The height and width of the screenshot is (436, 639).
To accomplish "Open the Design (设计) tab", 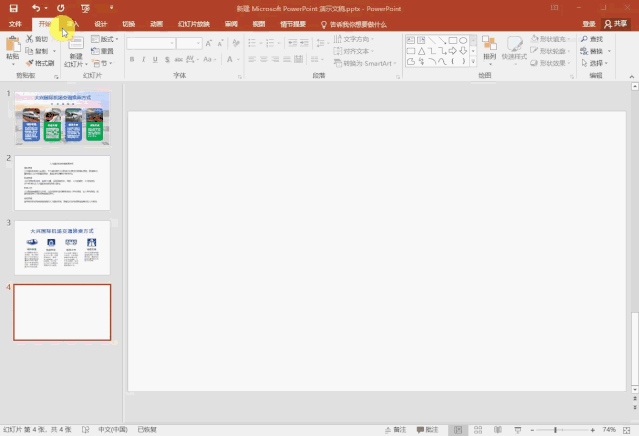I will tap(101, 24).
